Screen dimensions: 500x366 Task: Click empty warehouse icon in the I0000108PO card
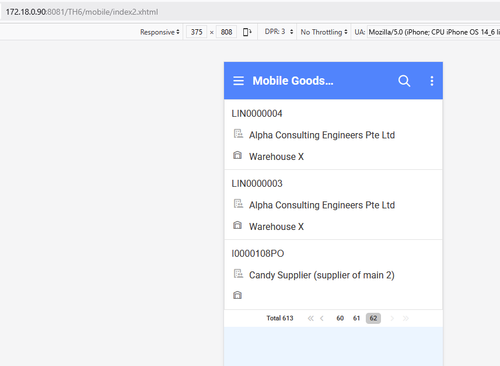coord(237,295)
